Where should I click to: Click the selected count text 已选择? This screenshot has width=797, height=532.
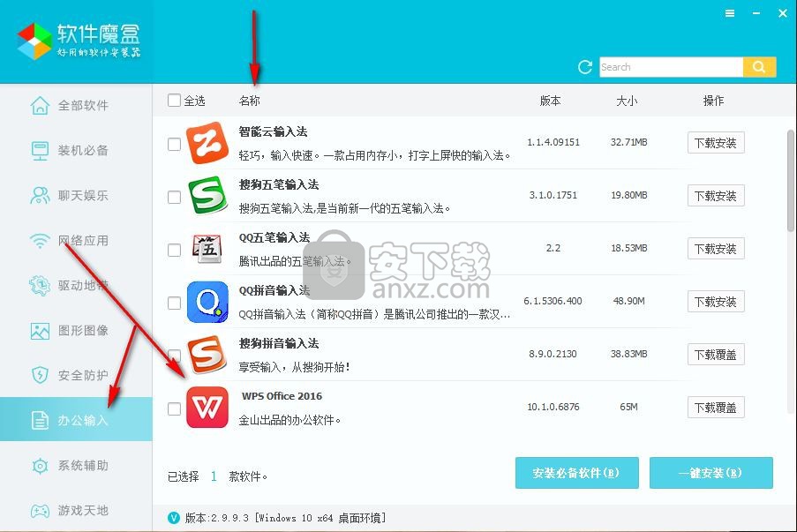[x=183, y=476]
